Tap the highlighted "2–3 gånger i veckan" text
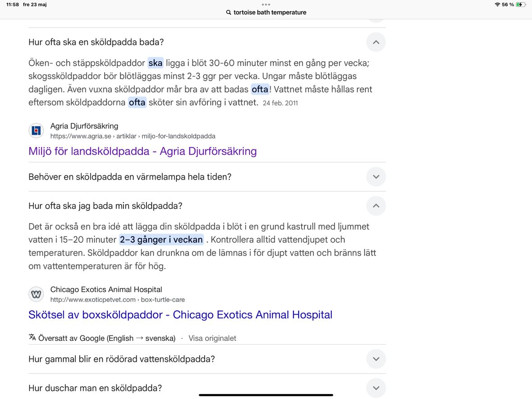Image resolution: width=532 pixels, height=399 pixels. point(161,240)
